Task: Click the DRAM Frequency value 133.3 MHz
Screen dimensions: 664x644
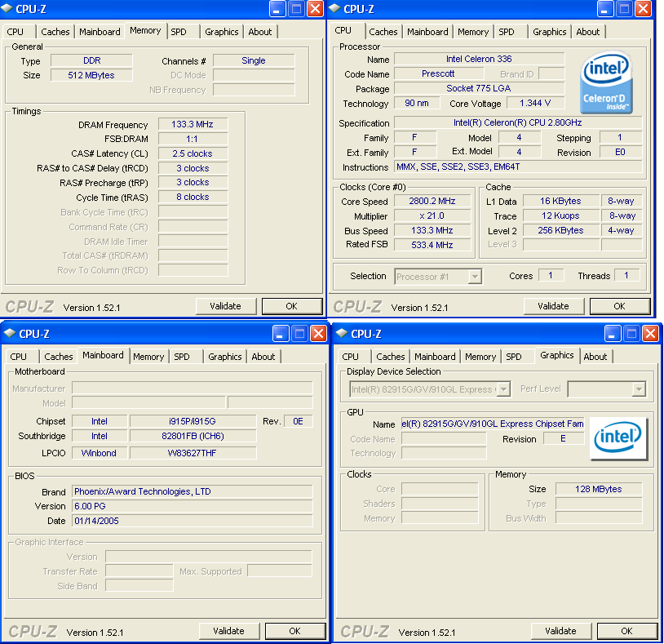Action: point(193,124)
